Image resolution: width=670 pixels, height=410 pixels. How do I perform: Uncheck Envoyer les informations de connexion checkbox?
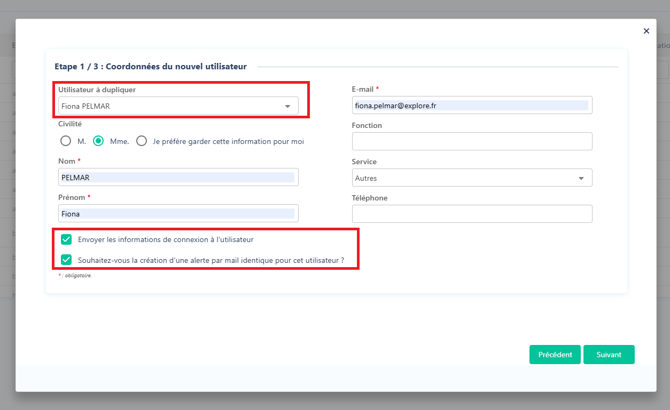[x=66, y=240]
